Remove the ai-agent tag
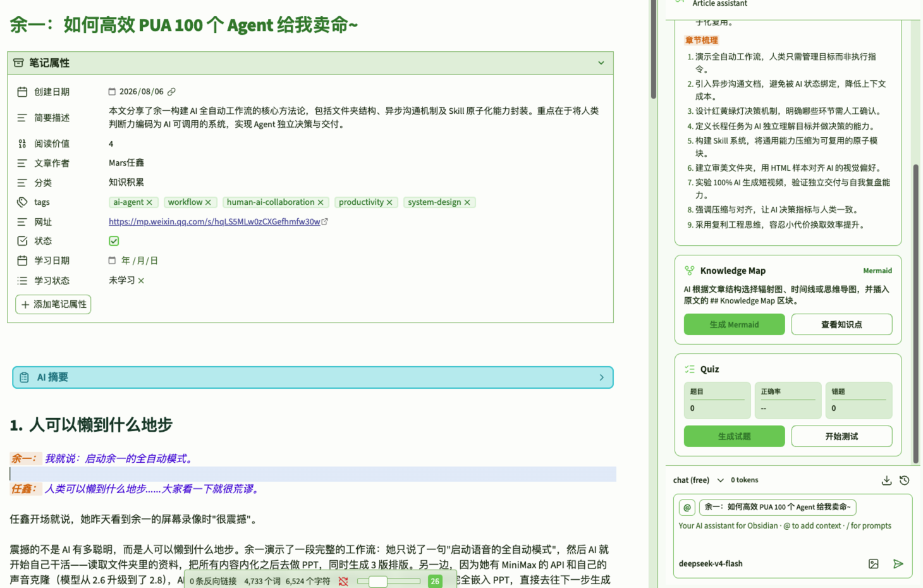The width and height of the screenshot is (923, 588). [x=149, y=202]
